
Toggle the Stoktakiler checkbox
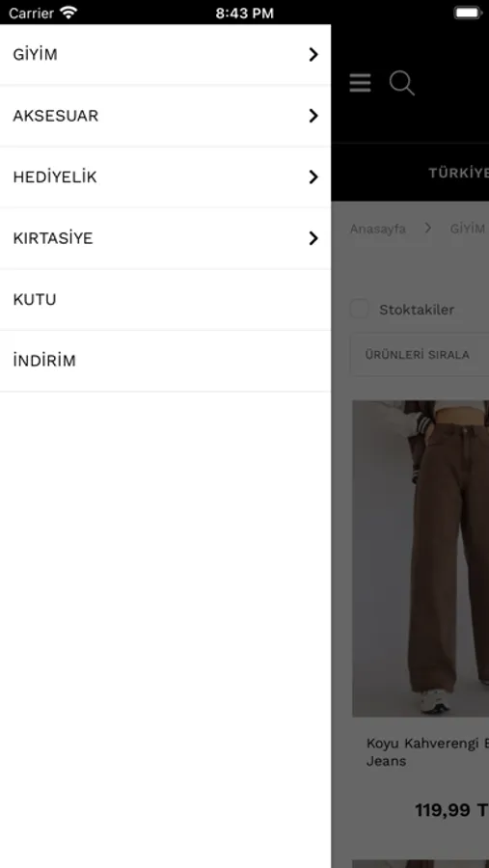[360, 309]
